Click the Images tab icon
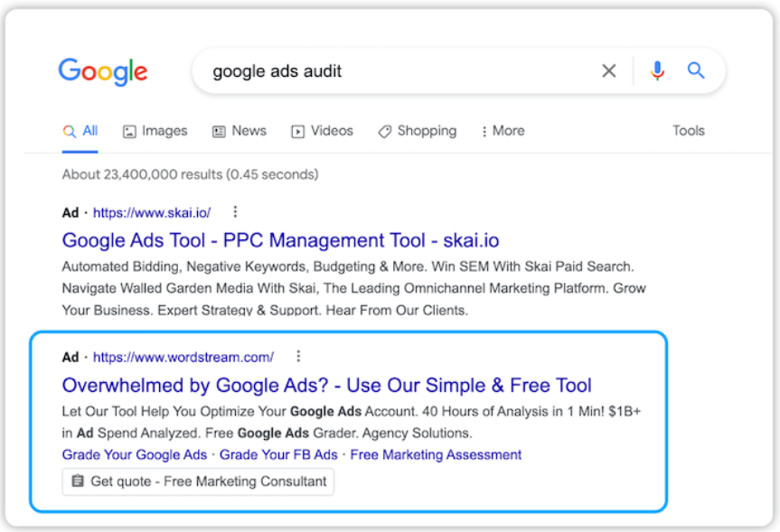The image size is (780, 532). [x=129, y=131]
